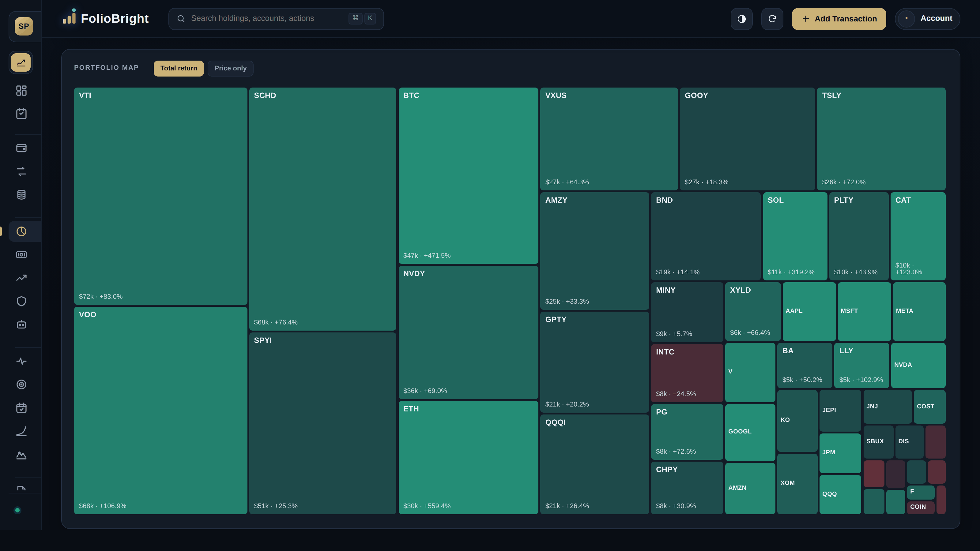The image size is (980, 551).
Task: Select the SCHD holding tile
Action: pos(322,209)
